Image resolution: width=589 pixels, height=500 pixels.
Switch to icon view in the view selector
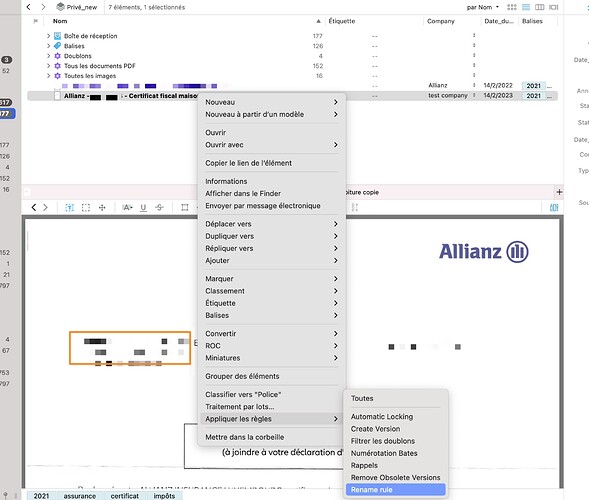click(512, 7)
